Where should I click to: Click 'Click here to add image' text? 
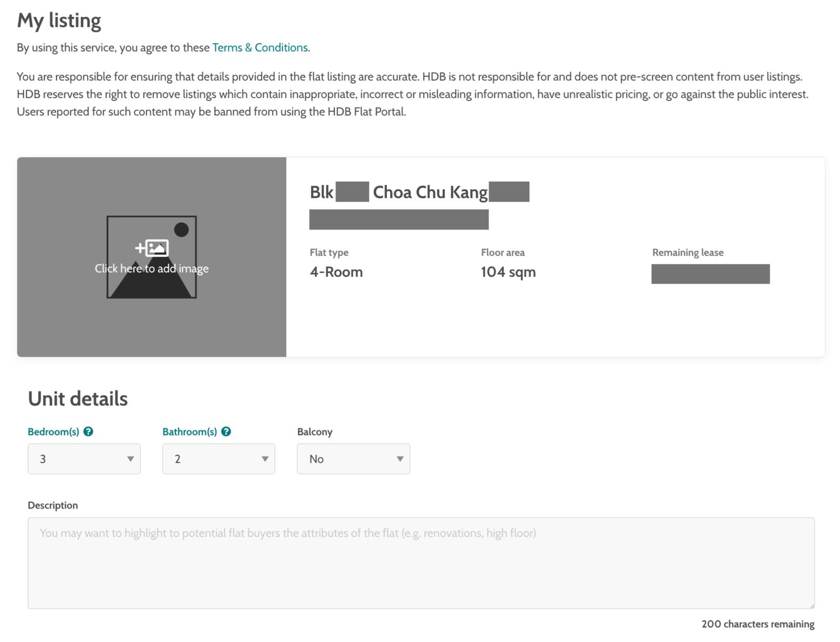tap(151, 268)
